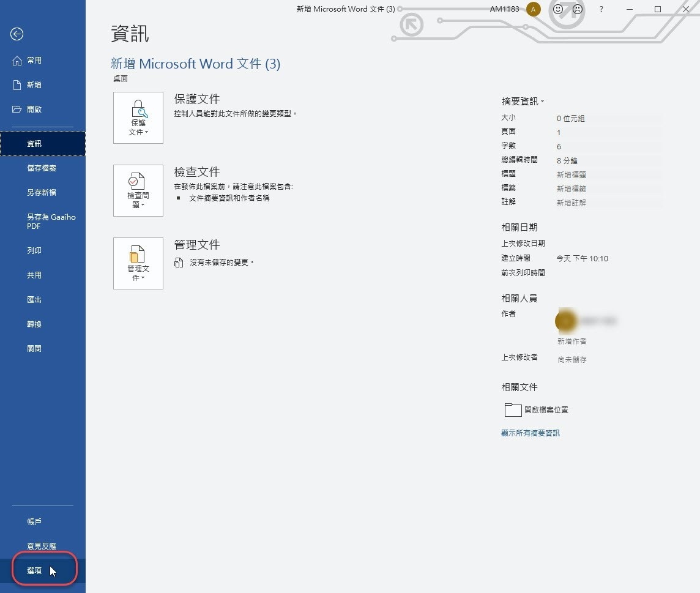Expand the 管理文件 dropdown button
Screen dimensions: 700x593
[x=138, y=264]
